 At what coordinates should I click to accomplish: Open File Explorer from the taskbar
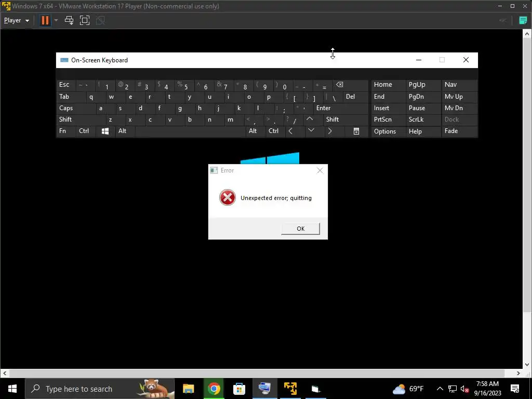(x=188, y=389)
